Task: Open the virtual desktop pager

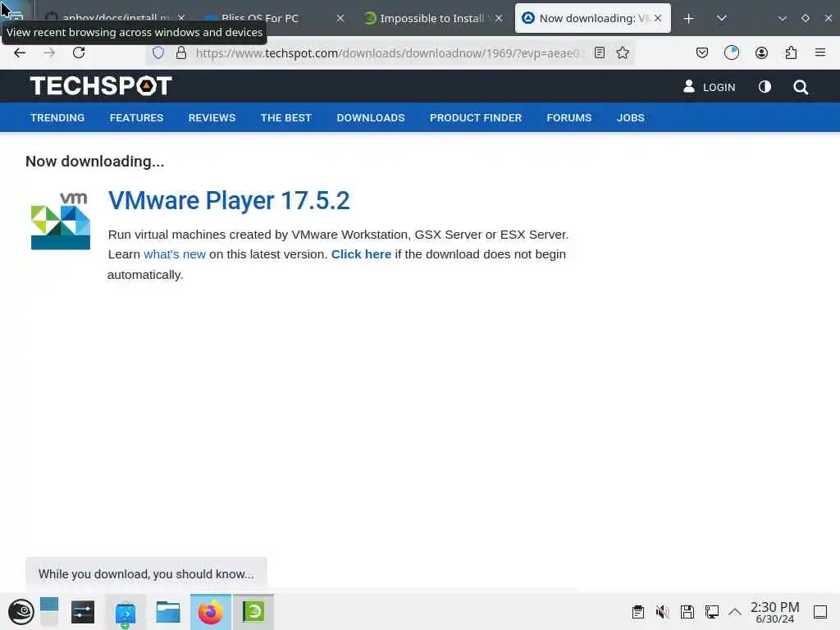Action: point(48,612)
